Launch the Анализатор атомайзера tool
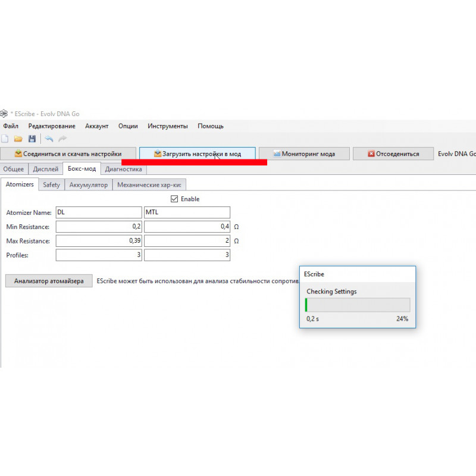Viewport: 476px width, 476px height. pos(49,281)
